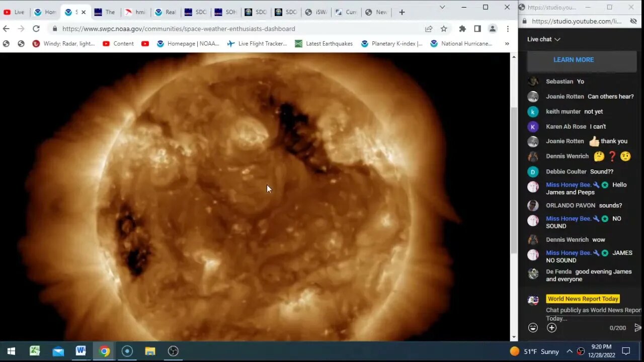Open Word from the taskbar
The image size is (644, 362).
tap(81, 351)
